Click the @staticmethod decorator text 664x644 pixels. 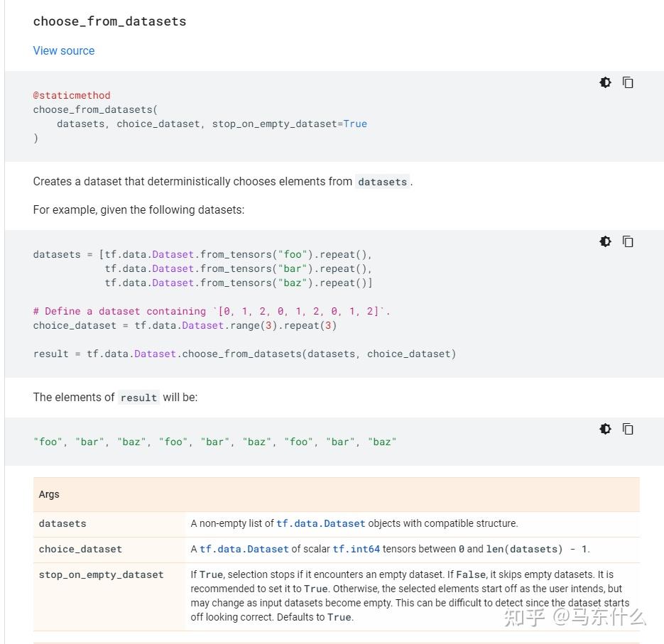[72, 95]
